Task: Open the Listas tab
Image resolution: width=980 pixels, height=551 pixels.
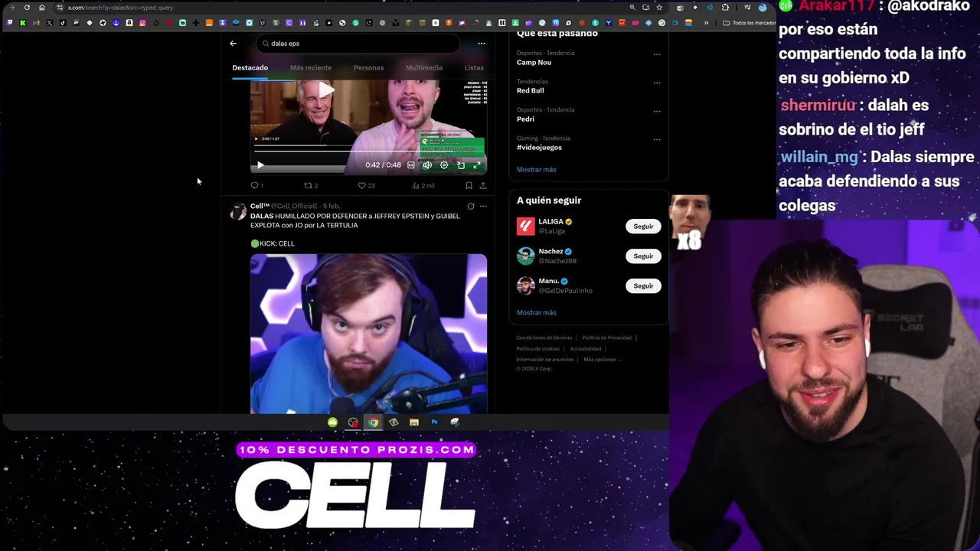Action: 474,67
